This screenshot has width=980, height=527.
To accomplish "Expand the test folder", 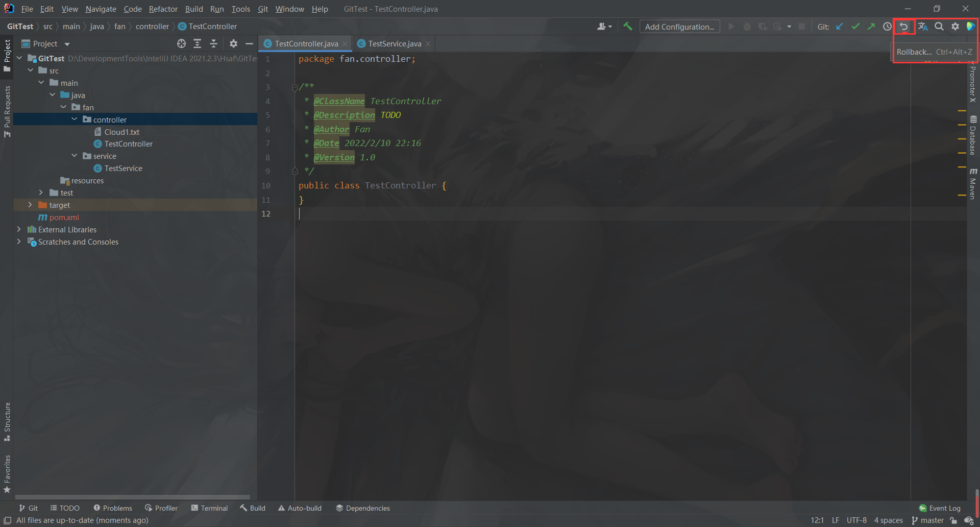I will pos(41,193).
